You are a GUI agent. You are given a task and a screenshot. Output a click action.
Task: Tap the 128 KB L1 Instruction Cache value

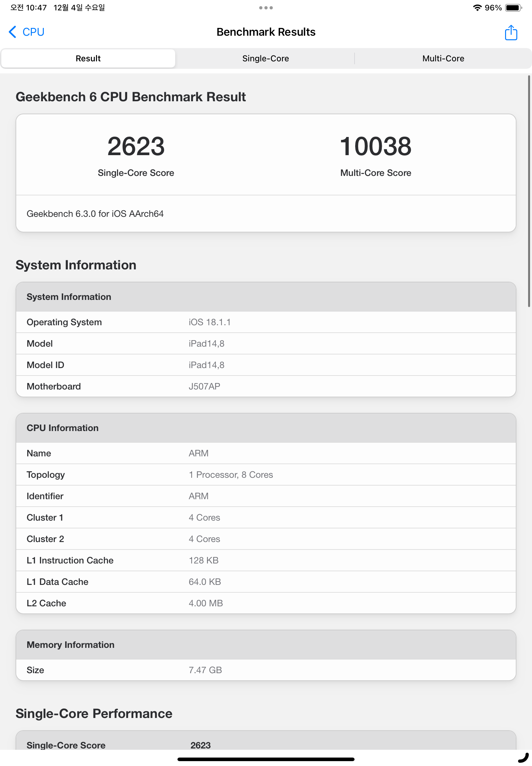[203, 560]
